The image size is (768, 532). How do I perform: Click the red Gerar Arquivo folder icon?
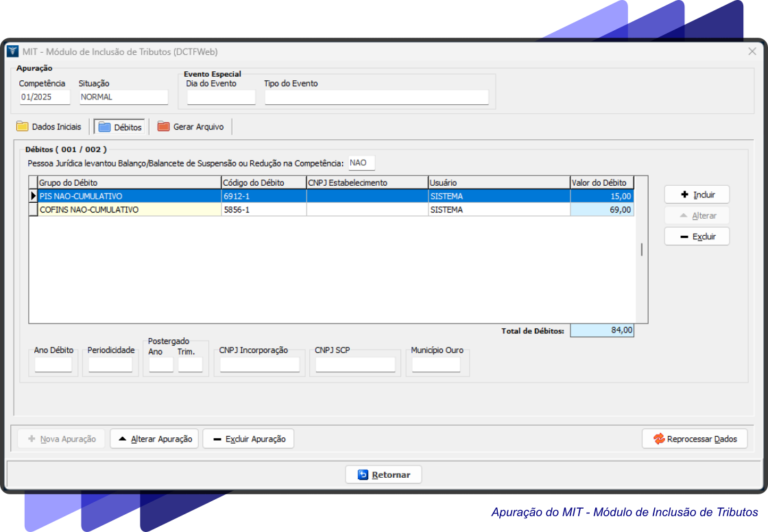tap(163, 127)
